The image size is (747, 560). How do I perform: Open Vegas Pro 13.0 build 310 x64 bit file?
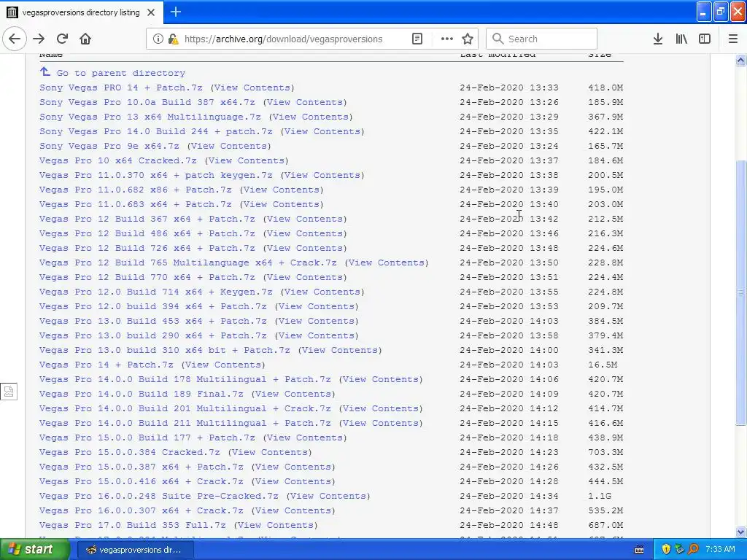(165, 350)
